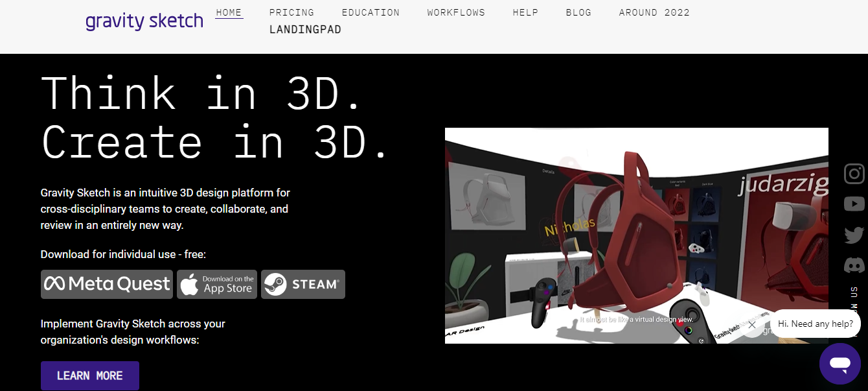Viewport: 868px width, 391px height.
Task: Open Around 2022 page
Action: coord(654,12)
